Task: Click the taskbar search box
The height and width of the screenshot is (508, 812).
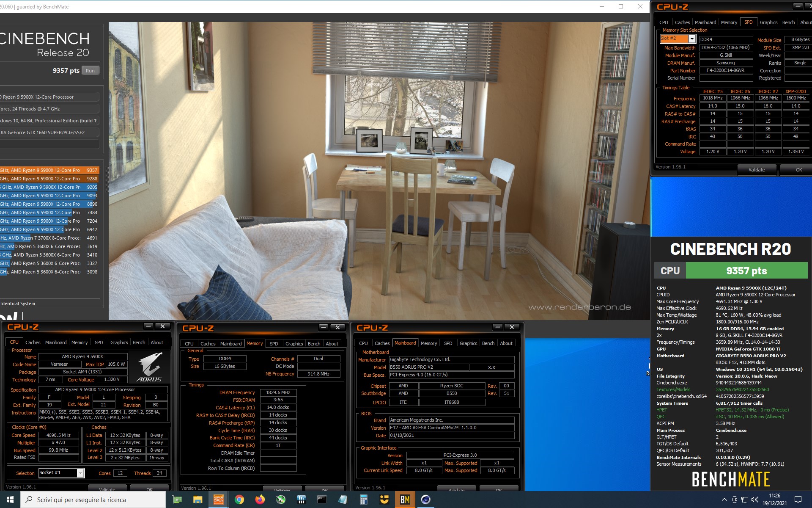Action: click(93, 500)
